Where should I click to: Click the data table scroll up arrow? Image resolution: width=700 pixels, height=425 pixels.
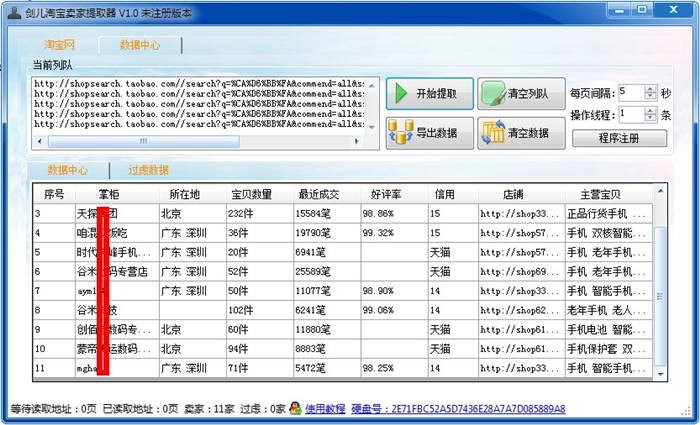coord(660,191)
